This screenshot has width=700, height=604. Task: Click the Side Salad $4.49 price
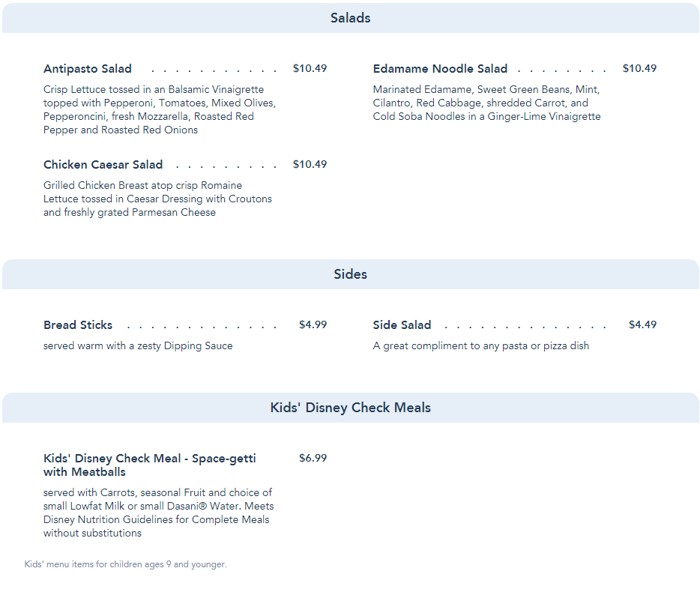pos(642,325)
